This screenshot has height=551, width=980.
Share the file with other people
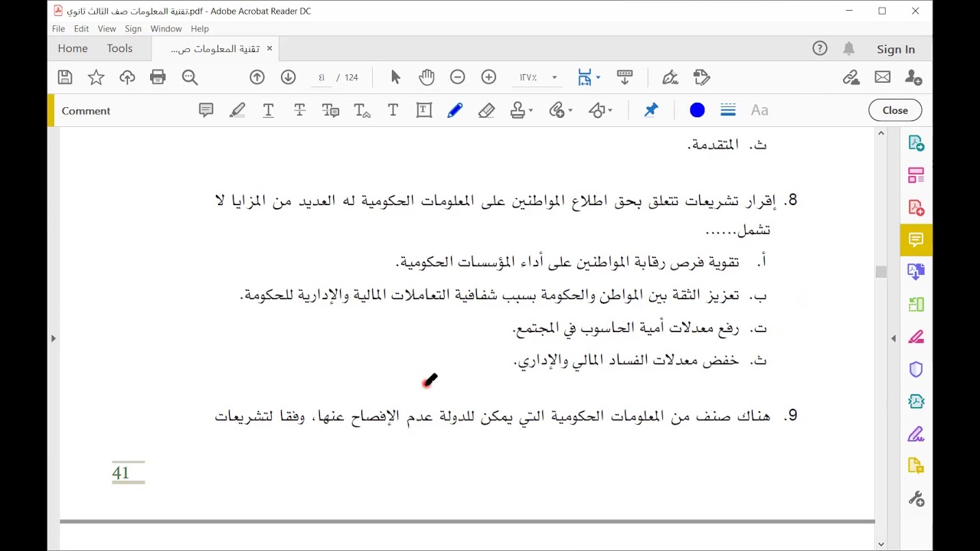click(x=913, y=77)
